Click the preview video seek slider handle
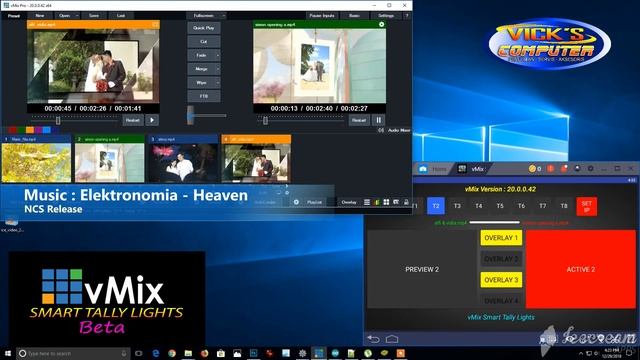 (x=58, y=120)
